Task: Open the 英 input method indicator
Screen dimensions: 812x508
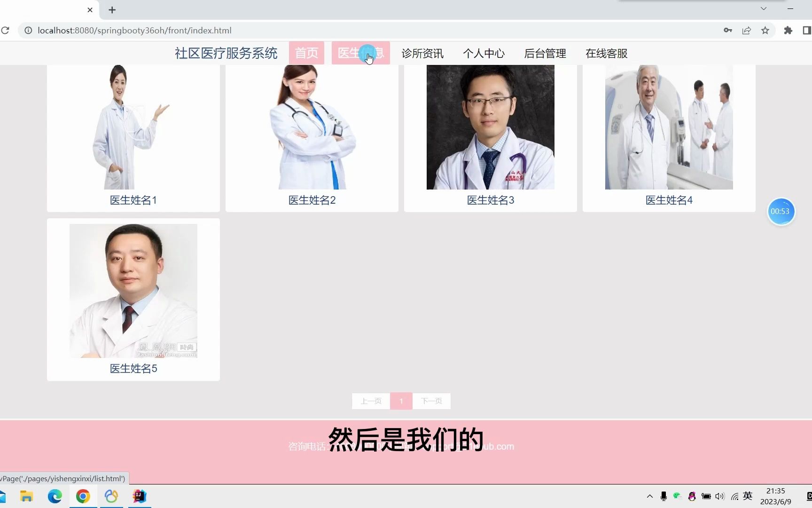Action: click(747, 496)
